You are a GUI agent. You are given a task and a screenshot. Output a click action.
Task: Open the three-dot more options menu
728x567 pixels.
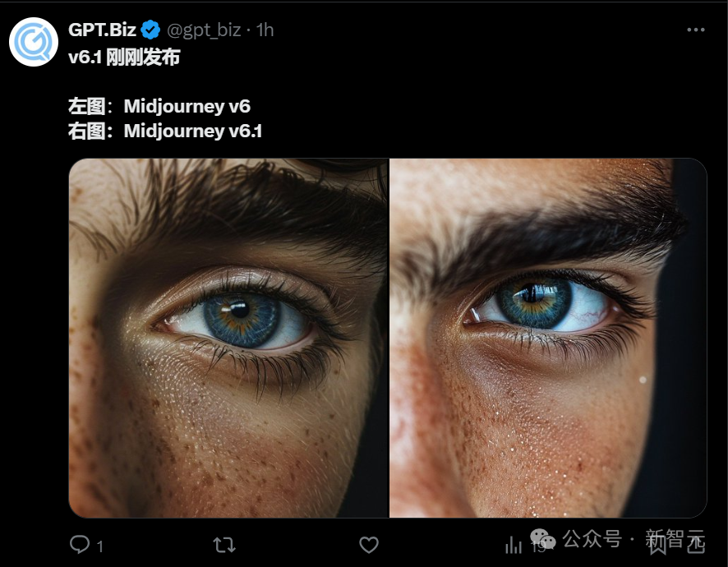[695, 30]
